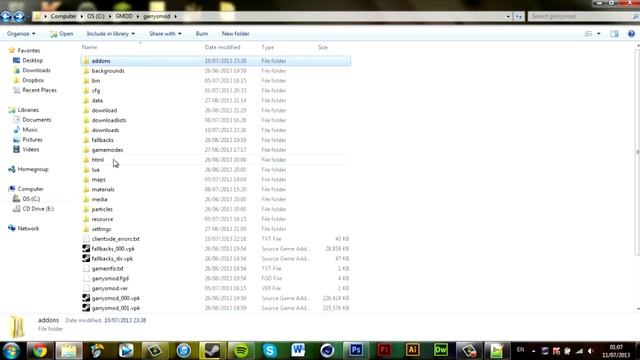The image size is (640, 360).
Task: Open Dropbox under Favorites
Action: [33, 80]
